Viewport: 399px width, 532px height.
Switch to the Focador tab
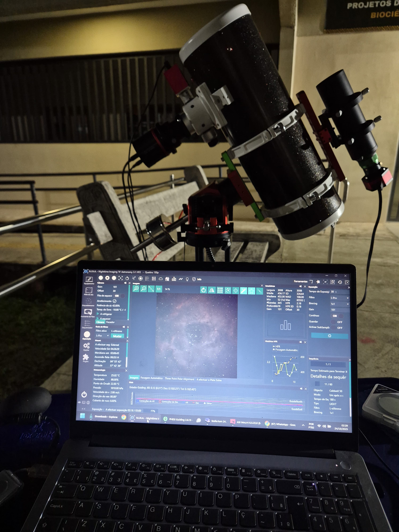point(110,322)
